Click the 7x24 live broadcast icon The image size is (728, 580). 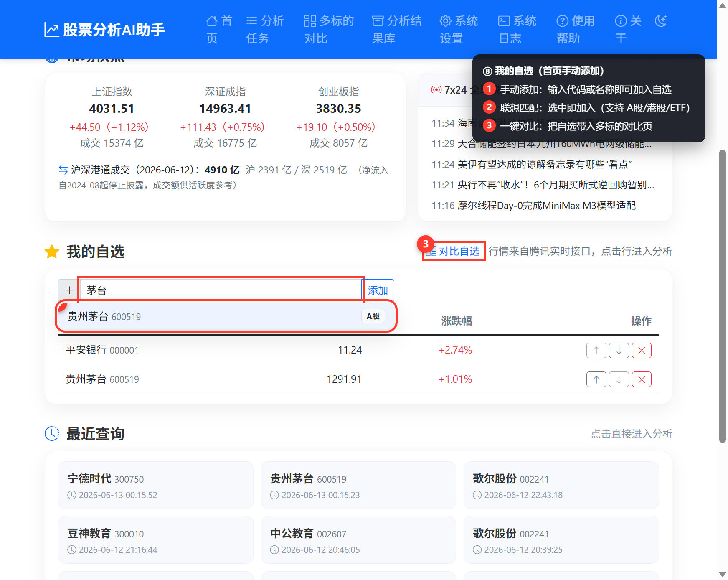click(x=436, y=90)
